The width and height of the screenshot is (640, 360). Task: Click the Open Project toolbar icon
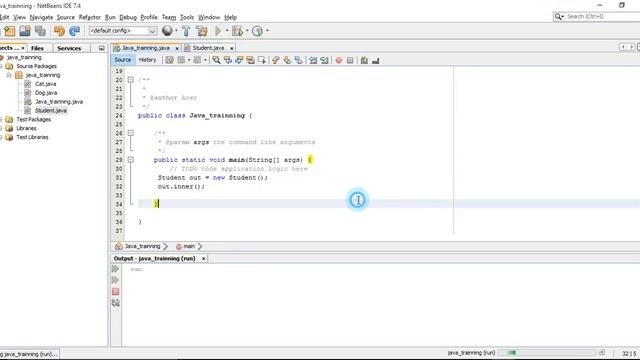25,31
